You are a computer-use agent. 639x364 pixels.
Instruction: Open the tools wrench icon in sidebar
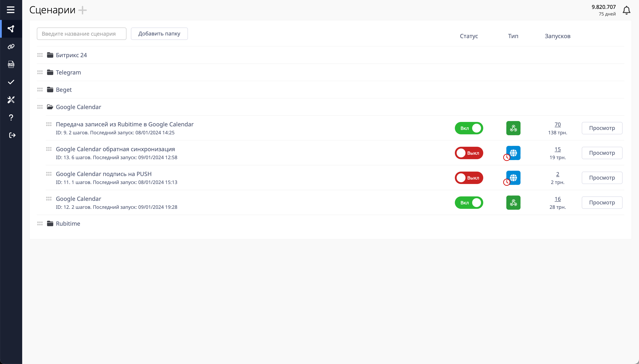click(11, 100)
